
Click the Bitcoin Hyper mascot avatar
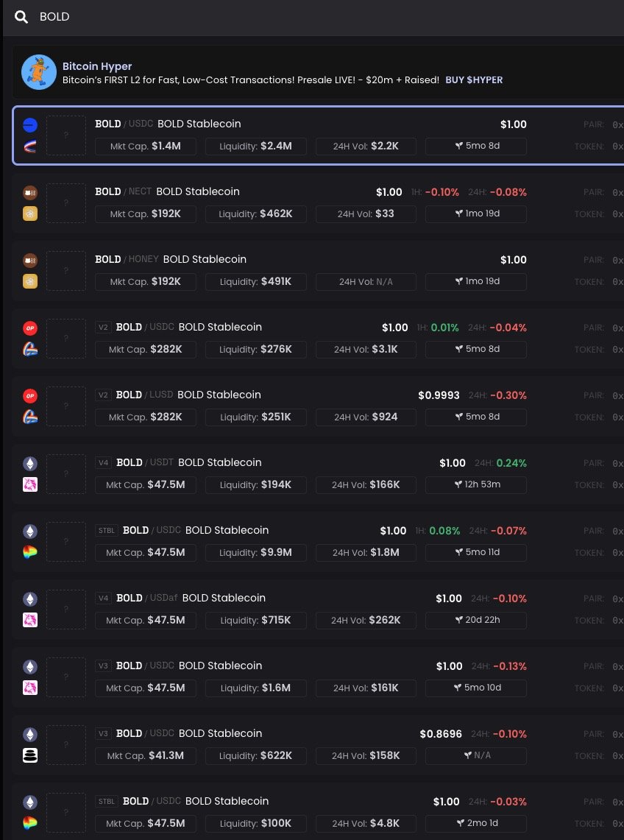(39, 72)
